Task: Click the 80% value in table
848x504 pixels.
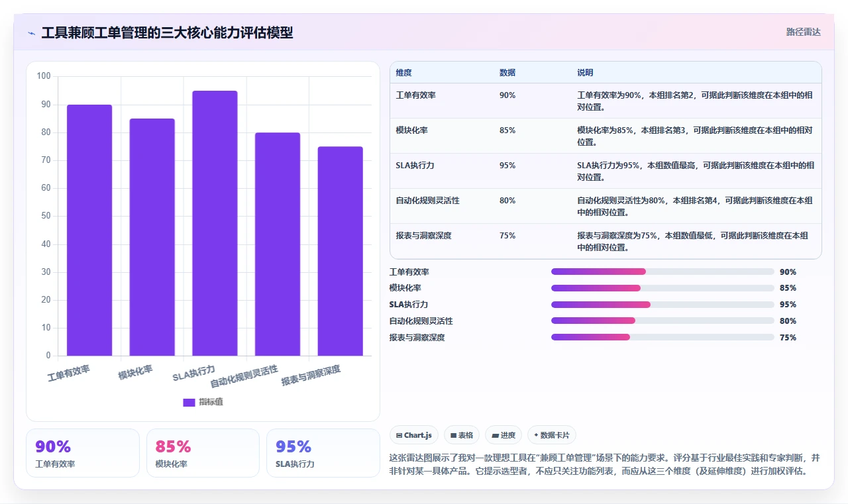Action: (x=507, y=201)
